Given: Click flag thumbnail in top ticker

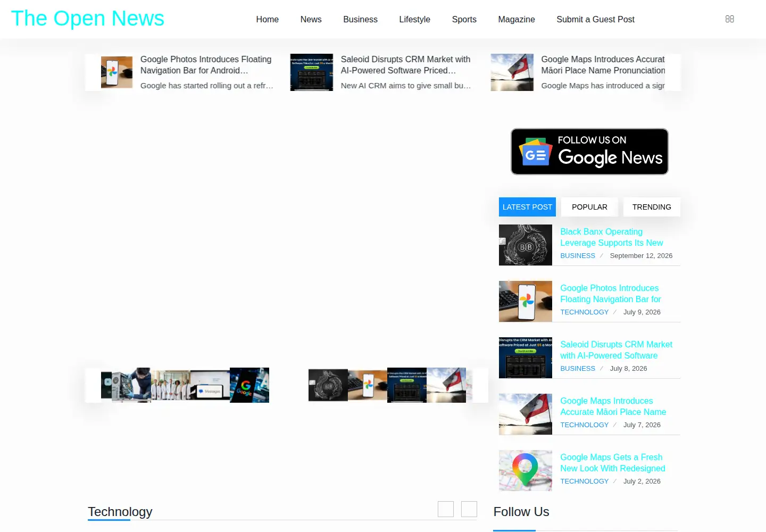Looking at the screenshot, I should pos(512,72).
